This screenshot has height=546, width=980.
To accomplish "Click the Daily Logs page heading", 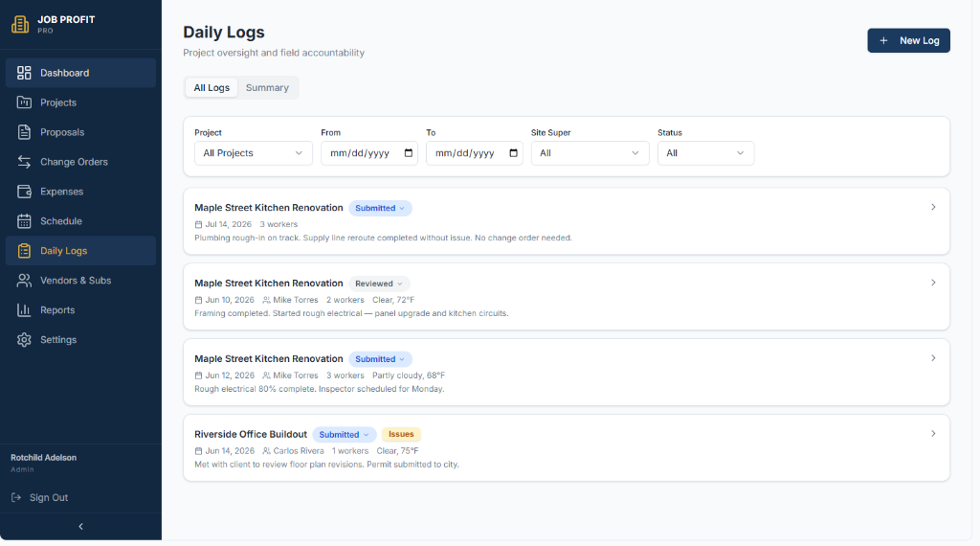I will pos(224,32).
